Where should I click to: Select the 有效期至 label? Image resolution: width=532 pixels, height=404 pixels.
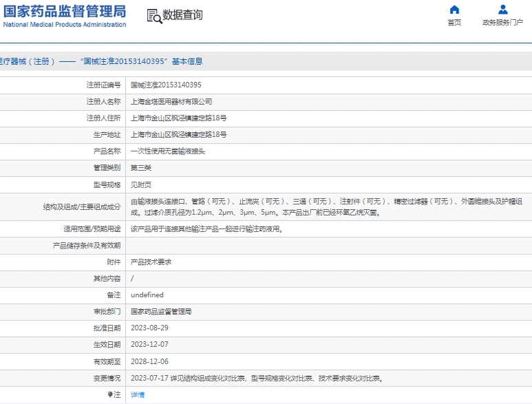(107, 361)
